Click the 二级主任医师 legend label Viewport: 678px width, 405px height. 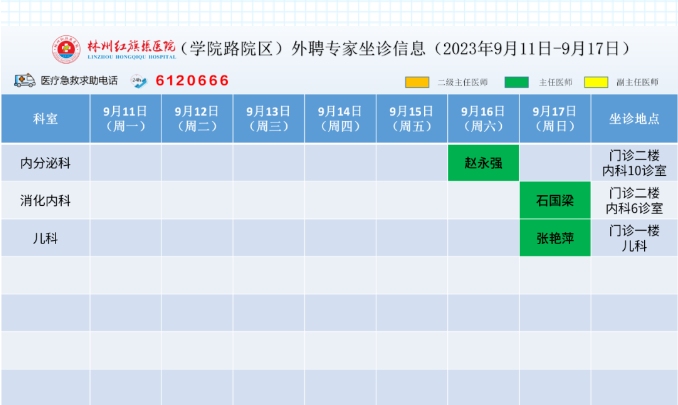(463, 82)
